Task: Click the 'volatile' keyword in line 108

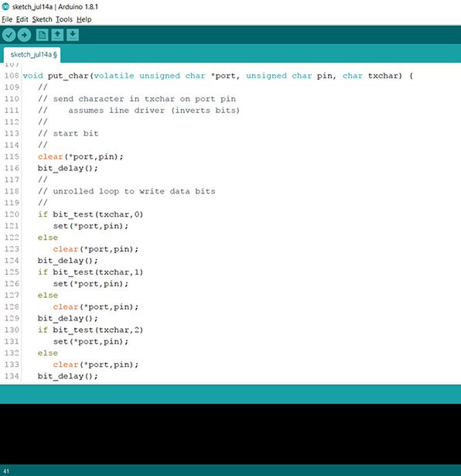Action: [x=114, y=76]
